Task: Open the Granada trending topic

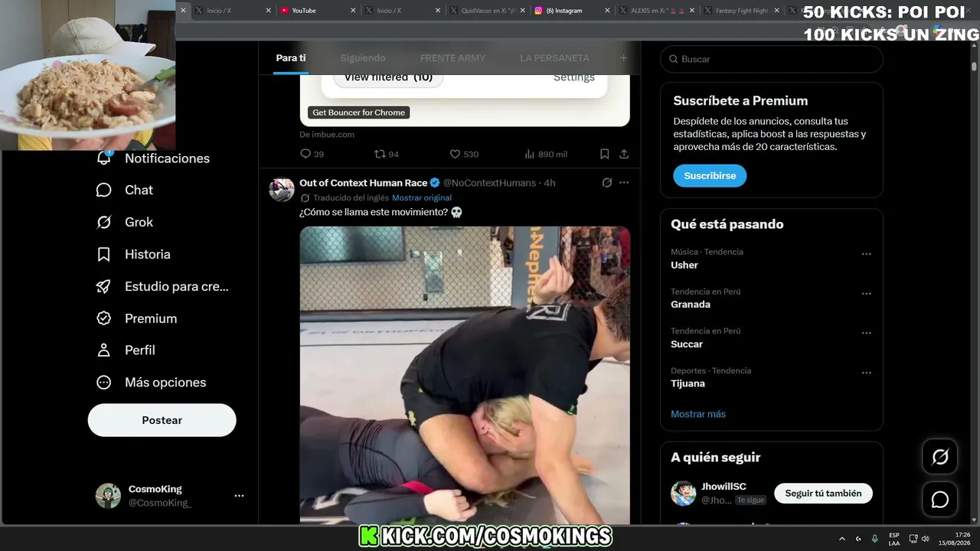Action: pyautogui.click(x=691, y=305)
